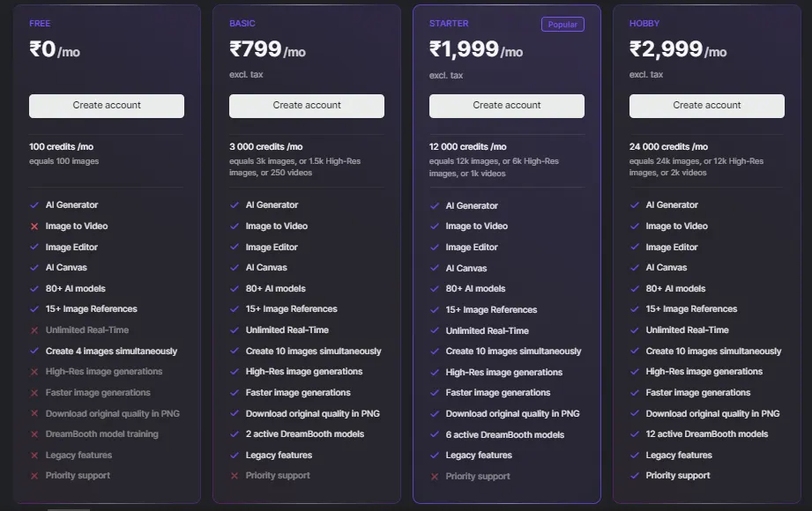
Task: Click the greyed X beside Unlimited Real-Time in Free
Action: click(34, 330)
